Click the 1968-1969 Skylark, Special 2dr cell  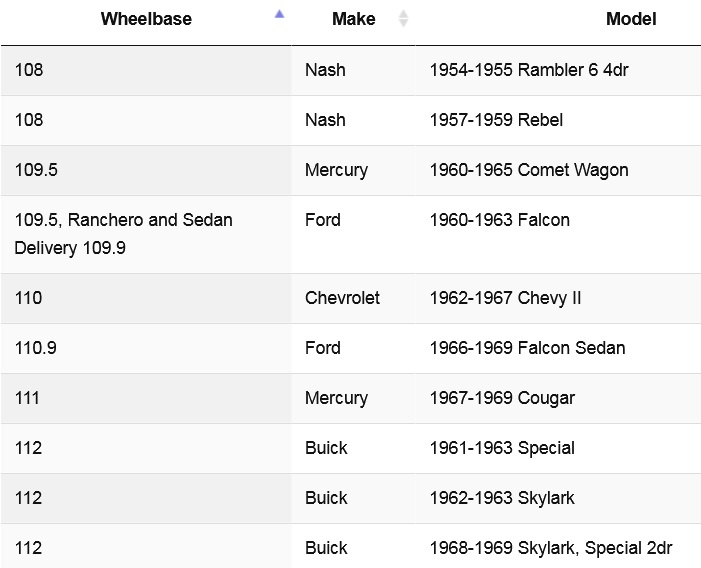coord(558,546)
